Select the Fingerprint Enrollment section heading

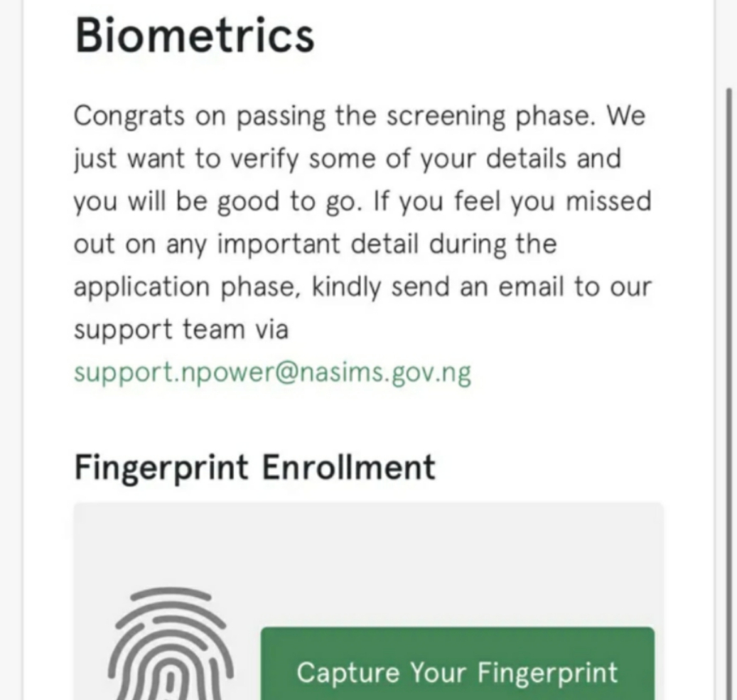(x=254, y=468)
